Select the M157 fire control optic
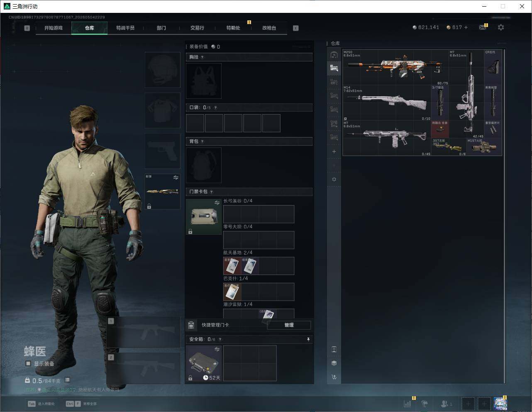This screenshot has height=412, width=532. click(x=484, y=147)
